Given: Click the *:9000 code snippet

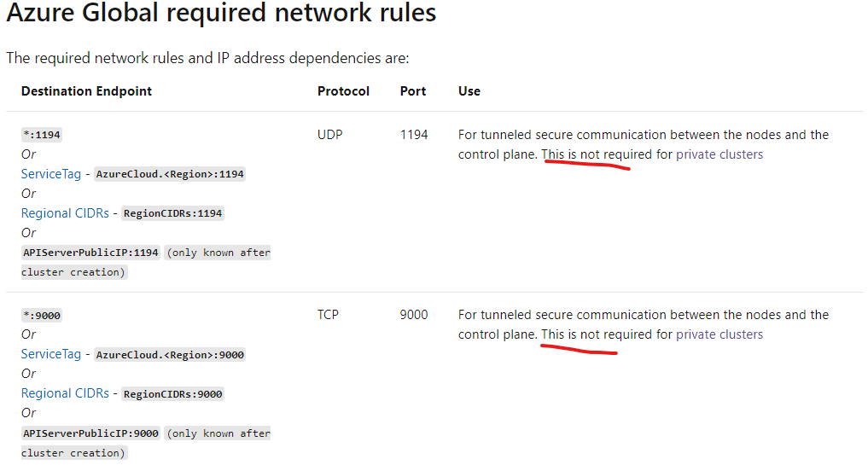Looking at the screenshot, I should click(x=42, y=316).
